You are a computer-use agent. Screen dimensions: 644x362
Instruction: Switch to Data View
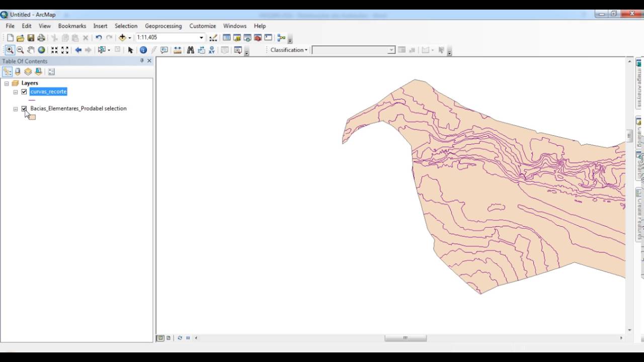pos(160,338)
